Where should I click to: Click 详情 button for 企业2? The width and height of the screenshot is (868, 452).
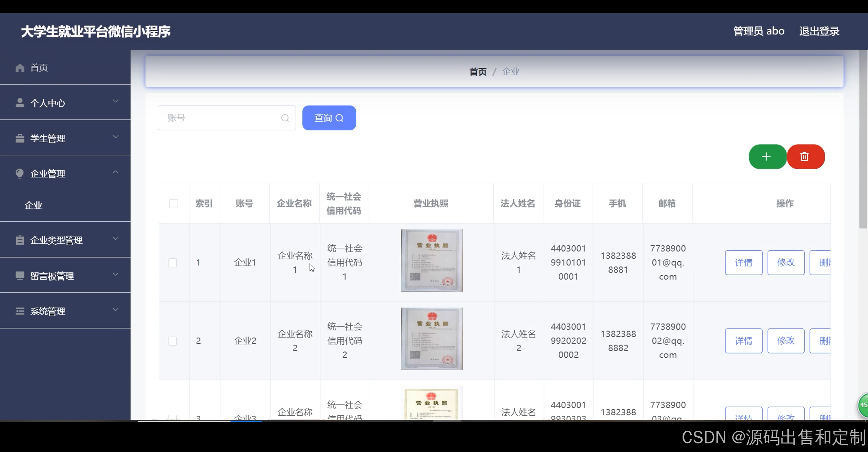pyautogui.click(x=744, y=341)
